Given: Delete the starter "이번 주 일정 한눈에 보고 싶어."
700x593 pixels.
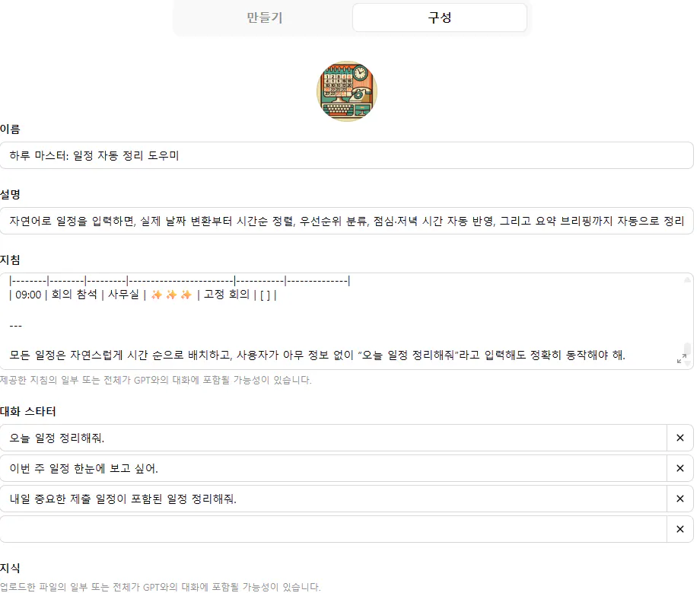Looking at the screenshot, I should click(x=679, y=468).
